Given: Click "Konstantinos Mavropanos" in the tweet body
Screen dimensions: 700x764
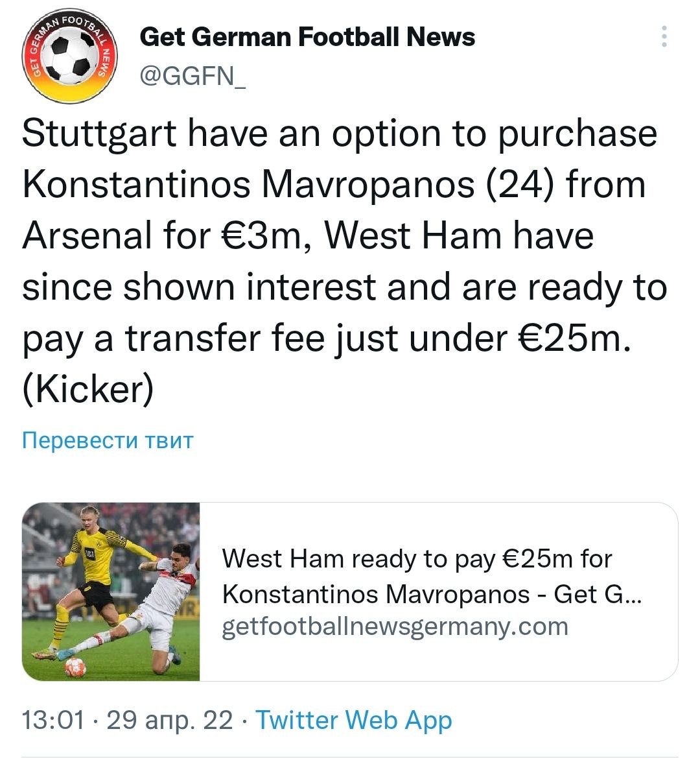Looking at the screenshot, I should tap(249, 184).
